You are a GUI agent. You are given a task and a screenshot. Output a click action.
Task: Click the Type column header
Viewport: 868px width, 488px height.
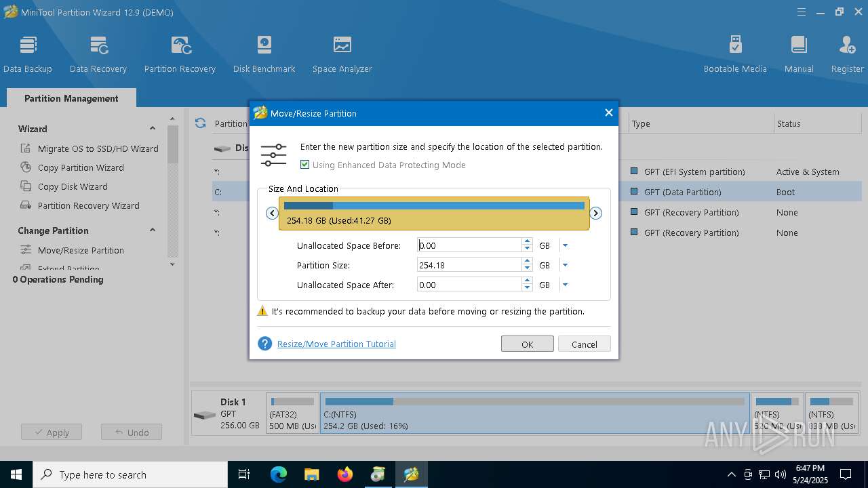coord(701,123)
